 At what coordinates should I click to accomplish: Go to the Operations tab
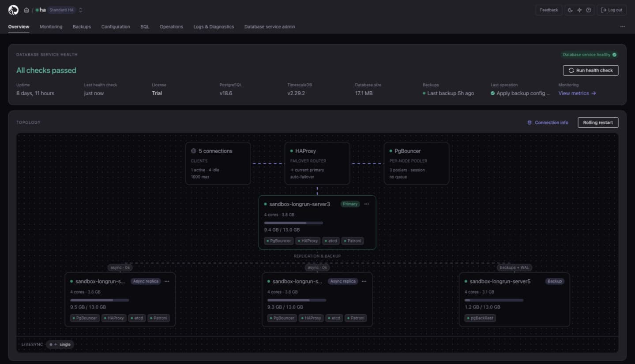171,27
